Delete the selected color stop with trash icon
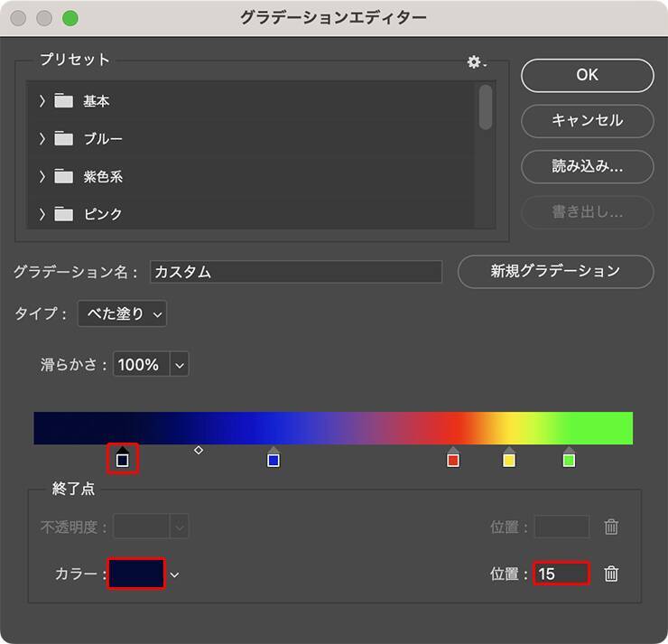The image size is (668, 644). pyautogui.click(x=611, y=574)
